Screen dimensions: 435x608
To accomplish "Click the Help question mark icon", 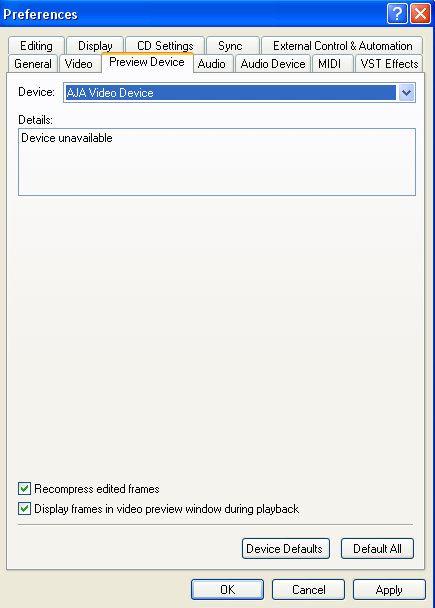I will pyautogui.click(x=397, y=14).
